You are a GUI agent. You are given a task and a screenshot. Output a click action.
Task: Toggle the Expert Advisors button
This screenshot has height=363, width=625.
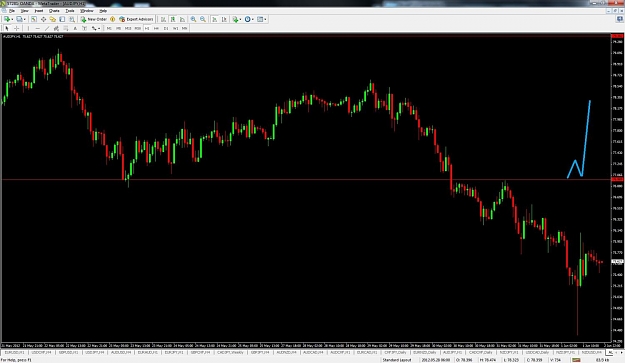pos(136,19)
